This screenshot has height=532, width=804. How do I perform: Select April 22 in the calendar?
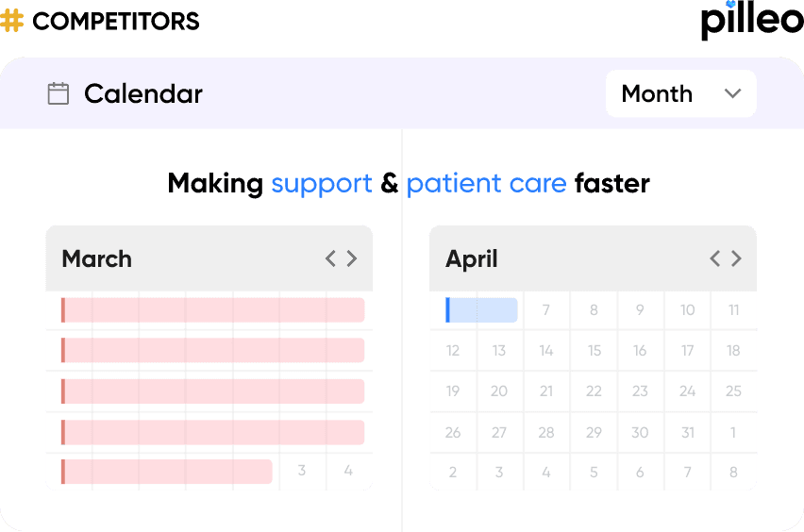point(594,391)
